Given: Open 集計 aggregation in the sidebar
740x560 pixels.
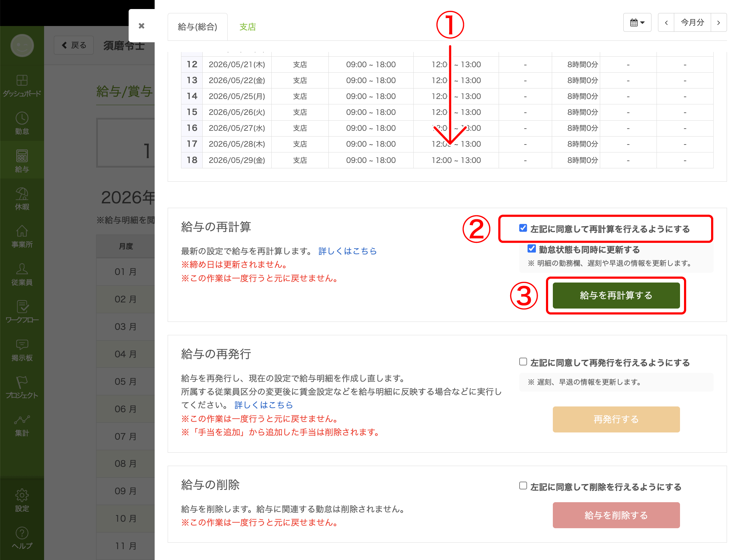Looking at the screenshot, I should [22, 426].
